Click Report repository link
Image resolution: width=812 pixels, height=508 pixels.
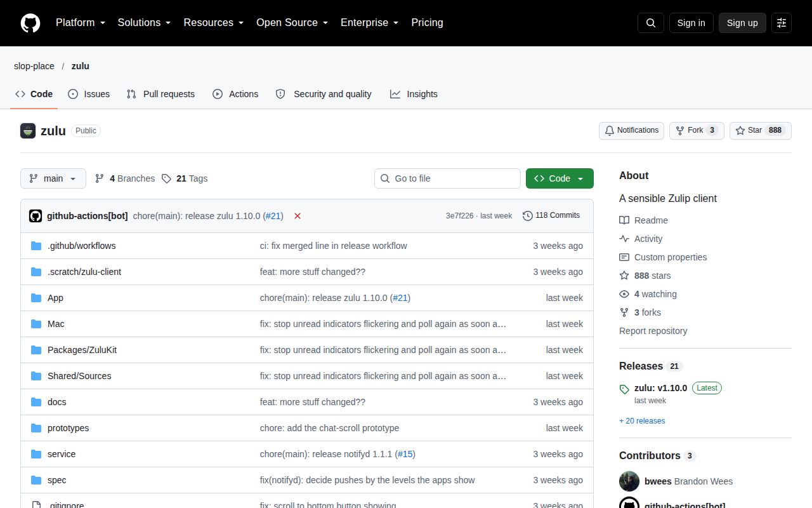pyautogui.click(x=653, y=331)
